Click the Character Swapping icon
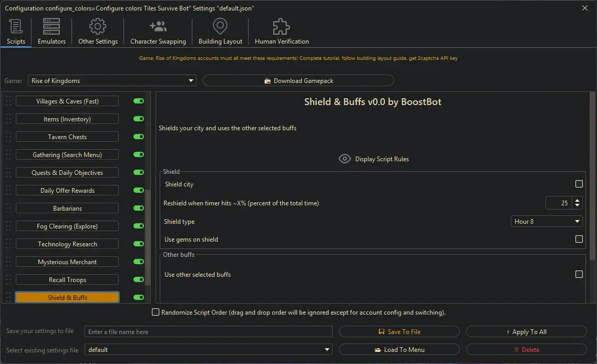 coord(158,26)
